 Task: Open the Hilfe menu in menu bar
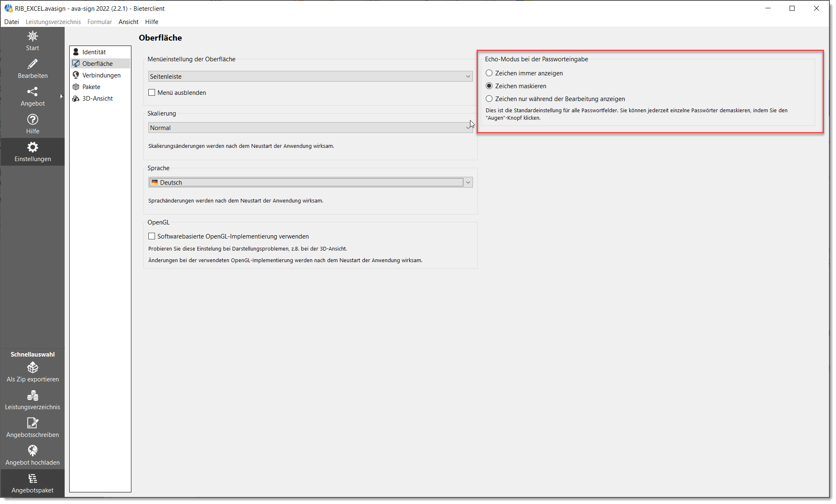(152, 22)
